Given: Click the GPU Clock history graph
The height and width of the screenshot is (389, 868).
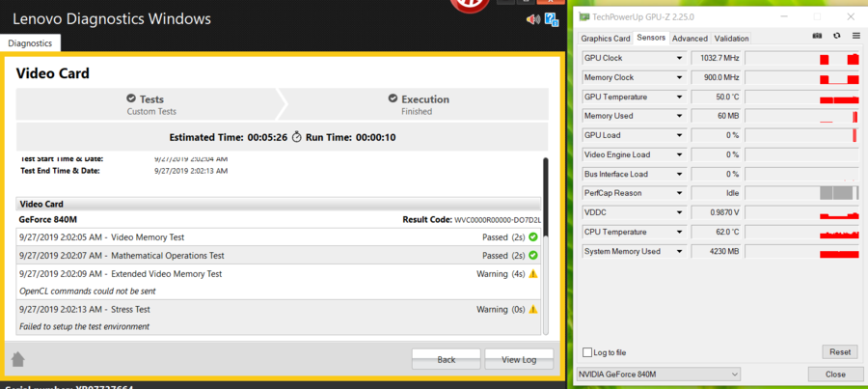Looking at the screenshot, I should point(801,58).
